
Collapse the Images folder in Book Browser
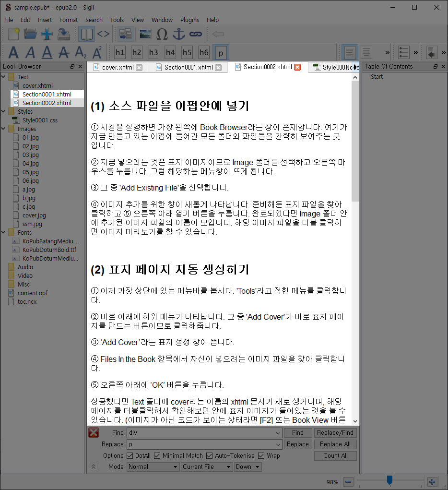tap(4, 129)
